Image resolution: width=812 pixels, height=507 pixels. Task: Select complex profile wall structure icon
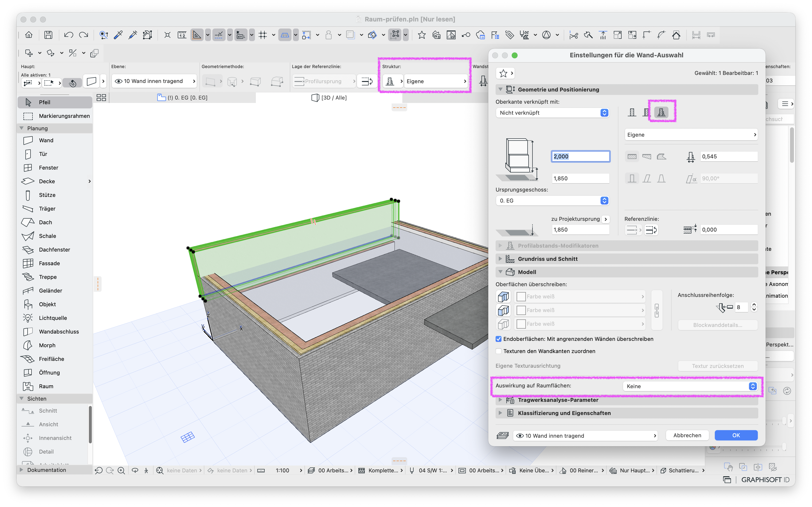point(661,112)
